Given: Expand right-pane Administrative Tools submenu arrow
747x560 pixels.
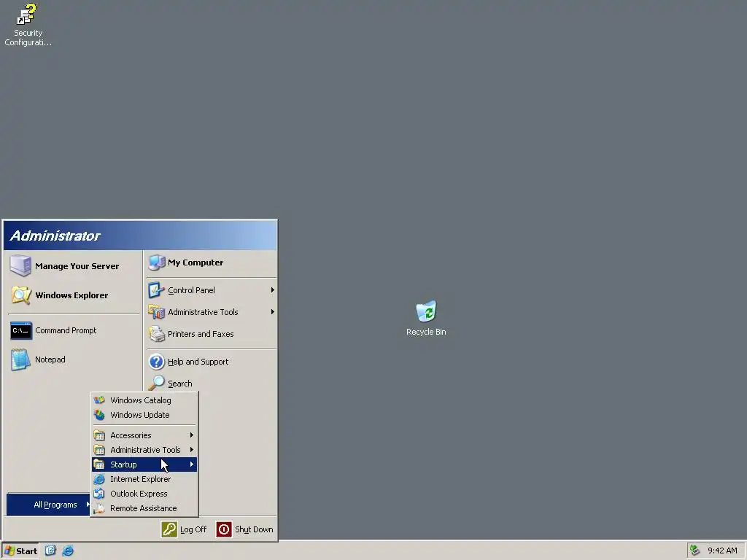Looking at the screenshot, I should click(x=273, y=312).
